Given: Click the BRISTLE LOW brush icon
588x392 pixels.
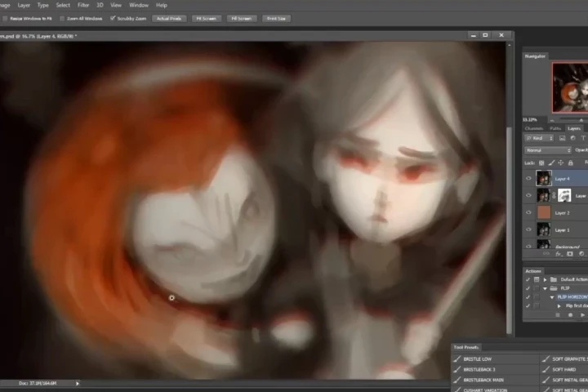Looking at the screenshot, I should click(x=457, y=359).
